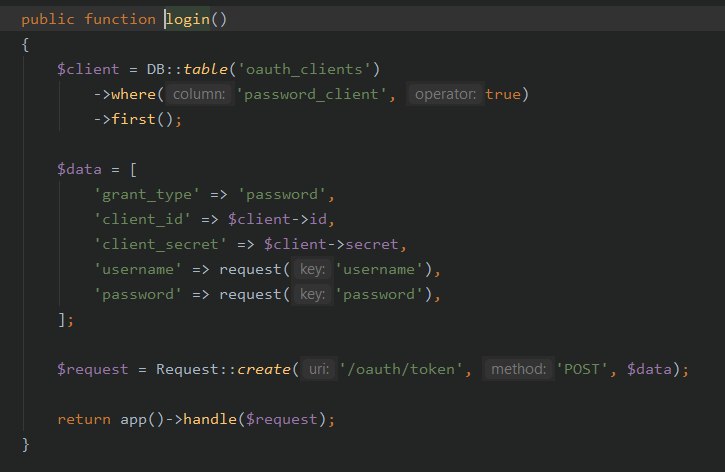Click the 'oauth_clients' string
This screenshot has height=472, width=725.
304,69
